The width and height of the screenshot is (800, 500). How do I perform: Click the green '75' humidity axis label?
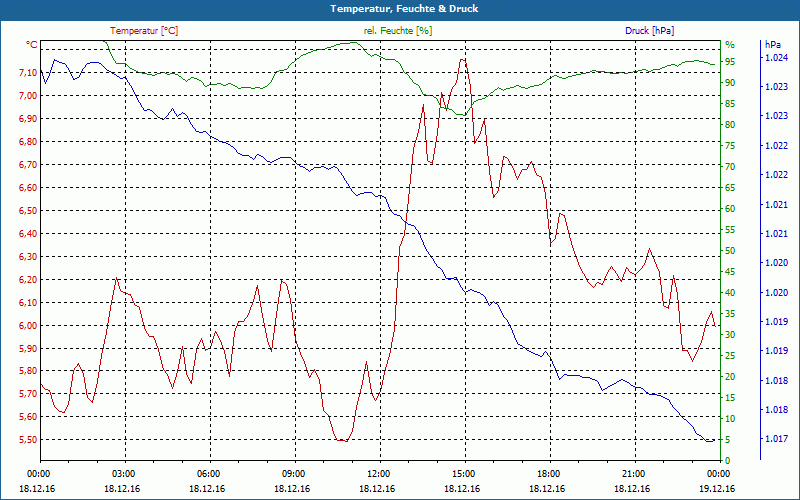730,146
